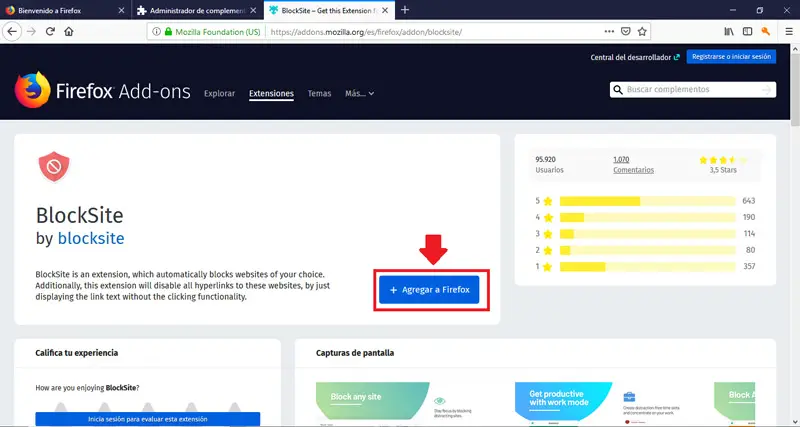Open Get productive with work mode screenshot
Screen dimensions: 800x427
[x=602, y=404]
